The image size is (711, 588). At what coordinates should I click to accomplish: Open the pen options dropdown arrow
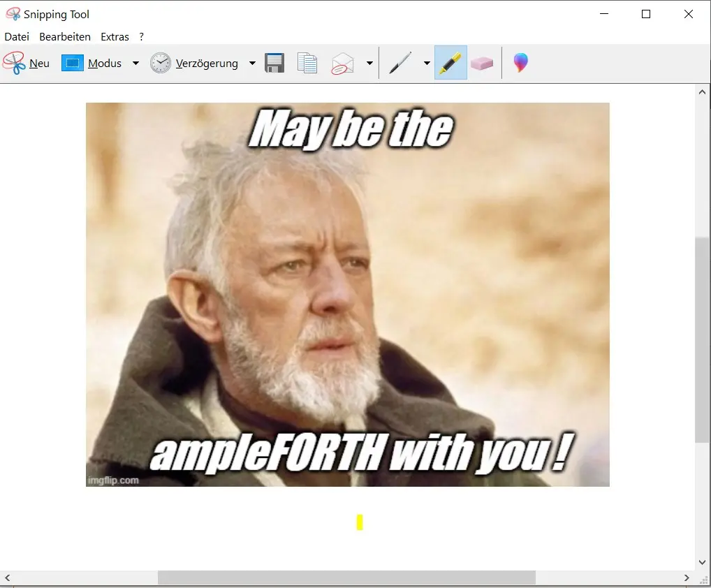point(427,63)
